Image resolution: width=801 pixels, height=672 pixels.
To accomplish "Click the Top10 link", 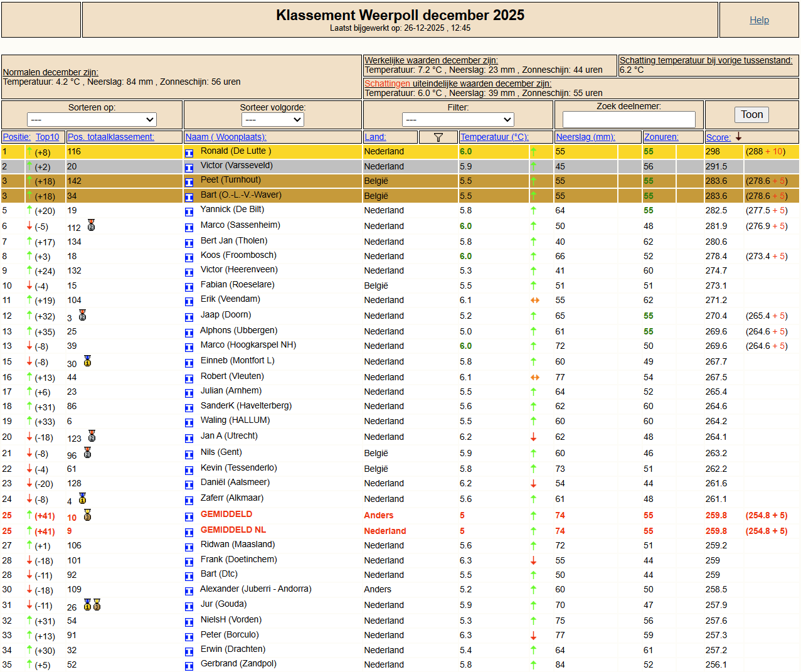I will pos(48,137).
